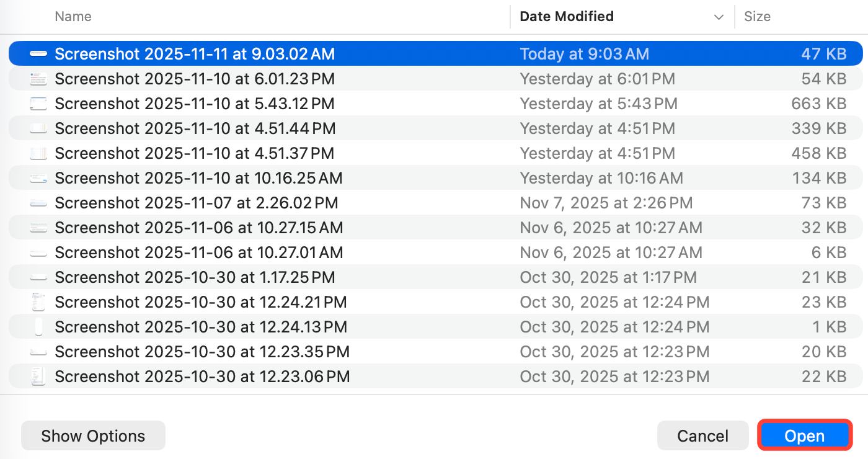
Task: Select Screenshot 2025-11-10 at 4.51.44 PM
Action: (x=195, y=128)
